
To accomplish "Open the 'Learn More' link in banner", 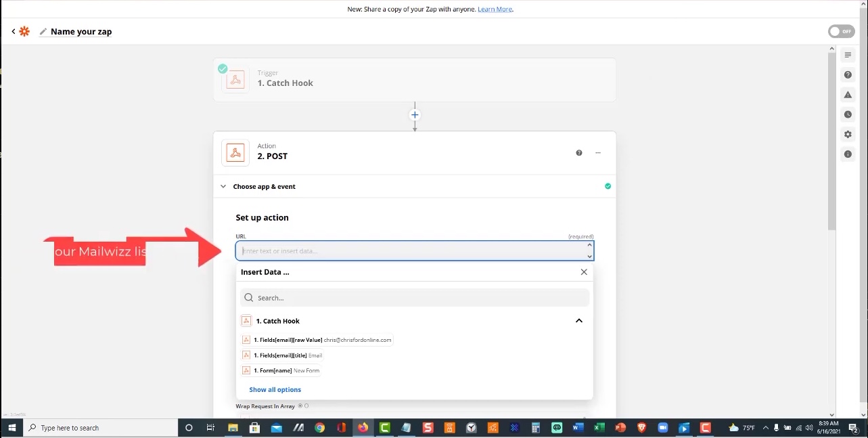I will pyautogui.click(x=495, y=9).
